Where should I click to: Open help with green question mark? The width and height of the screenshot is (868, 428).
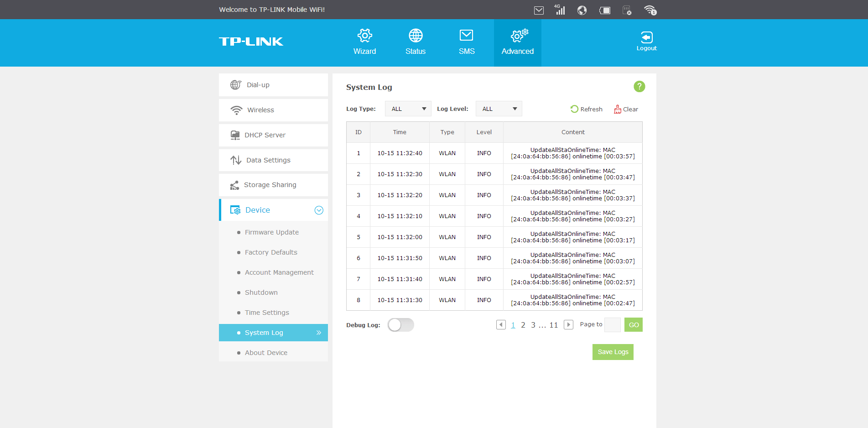click(x=639, y=86)
